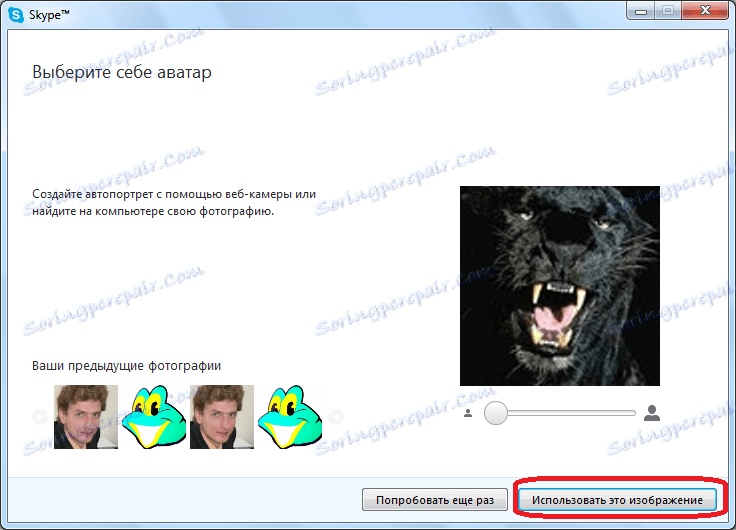The width and height of the screenshot is (736, 530).
Task: Click the 'Попробовать еще раз' button
Action: 435,500
